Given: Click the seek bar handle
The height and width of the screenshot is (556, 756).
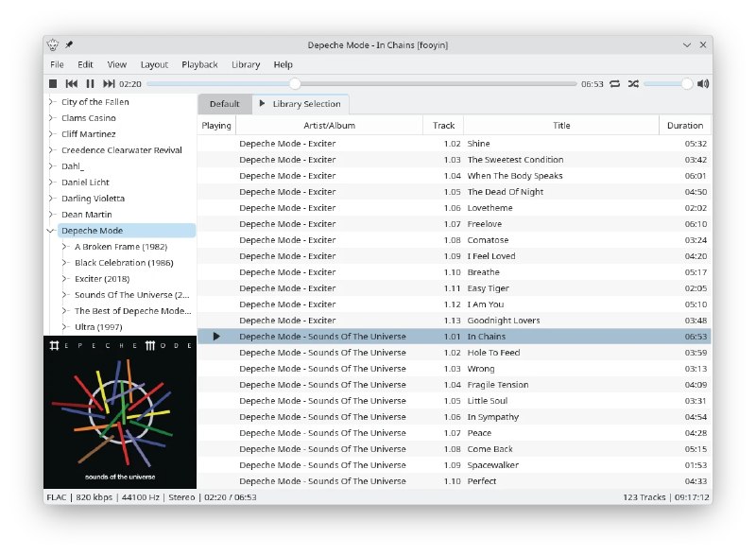Looking at the screenshot, I should pyautogui.click(x=295, y=84).
